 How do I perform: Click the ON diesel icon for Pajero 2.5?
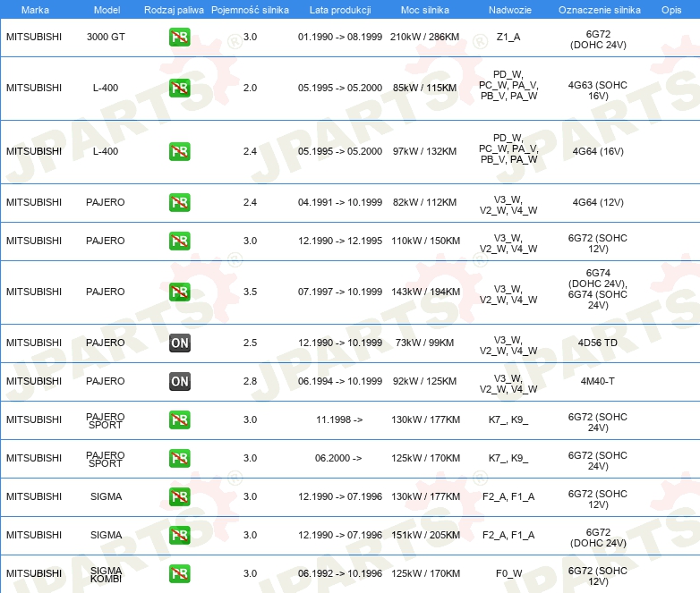click(179, 343)
